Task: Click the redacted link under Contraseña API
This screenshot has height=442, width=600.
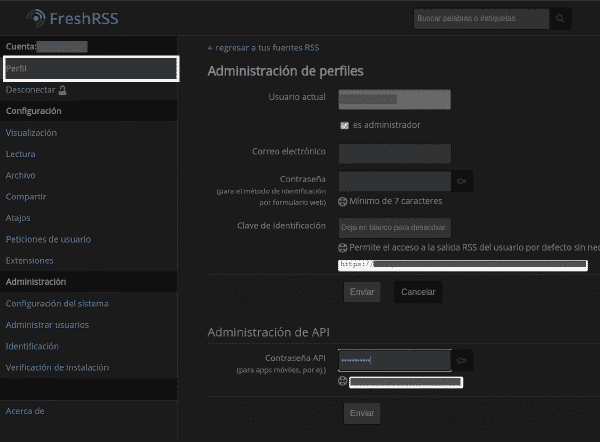Action: (406, 382)
